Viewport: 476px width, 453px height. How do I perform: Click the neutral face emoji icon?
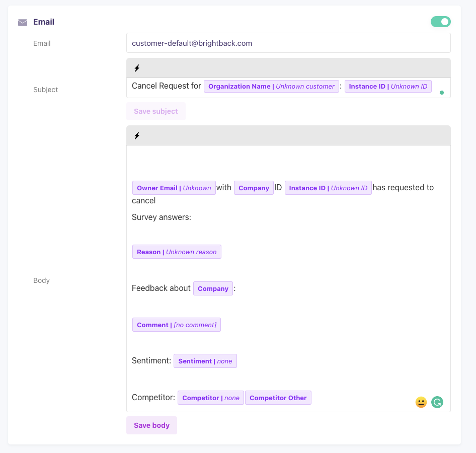(421, 402)
